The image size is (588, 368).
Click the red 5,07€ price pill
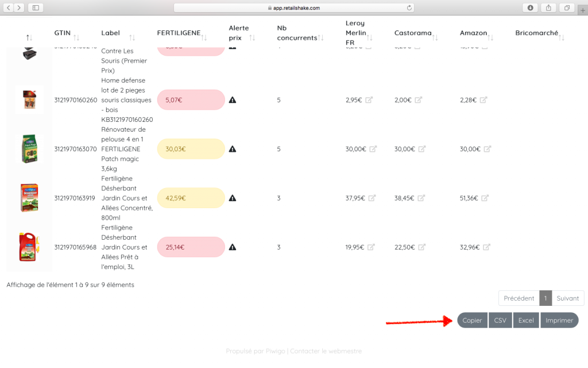point(191,100)
